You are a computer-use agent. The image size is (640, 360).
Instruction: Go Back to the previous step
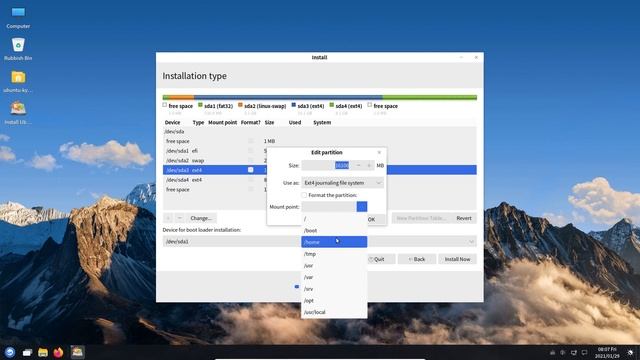(x=416, y=259)
